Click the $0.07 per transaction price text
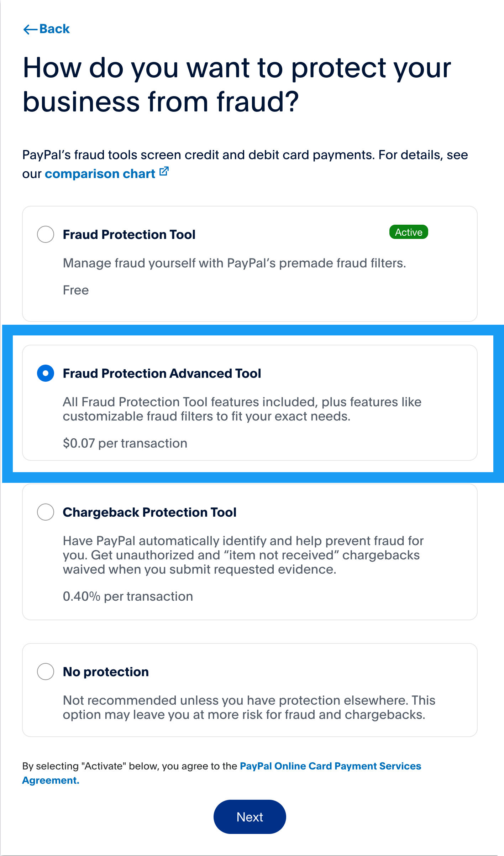This screenshot has height=856, width=504. pos(125,443)
